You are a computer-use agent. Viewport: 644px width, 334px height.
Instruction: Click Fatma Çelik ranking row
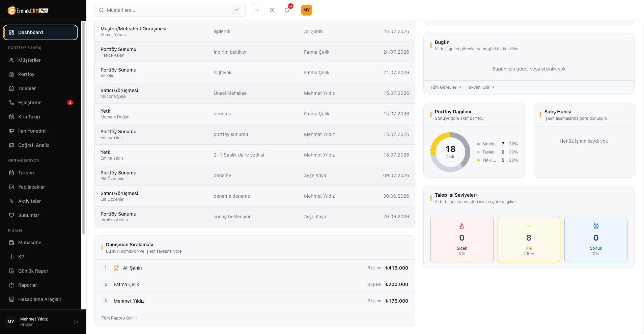coord(255,284)
